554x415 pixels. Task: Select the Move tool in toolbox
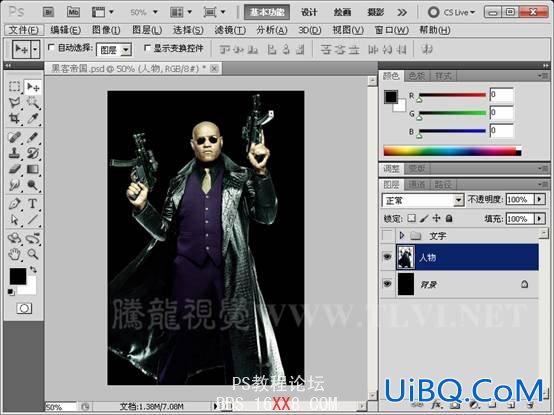click(33, 87)
